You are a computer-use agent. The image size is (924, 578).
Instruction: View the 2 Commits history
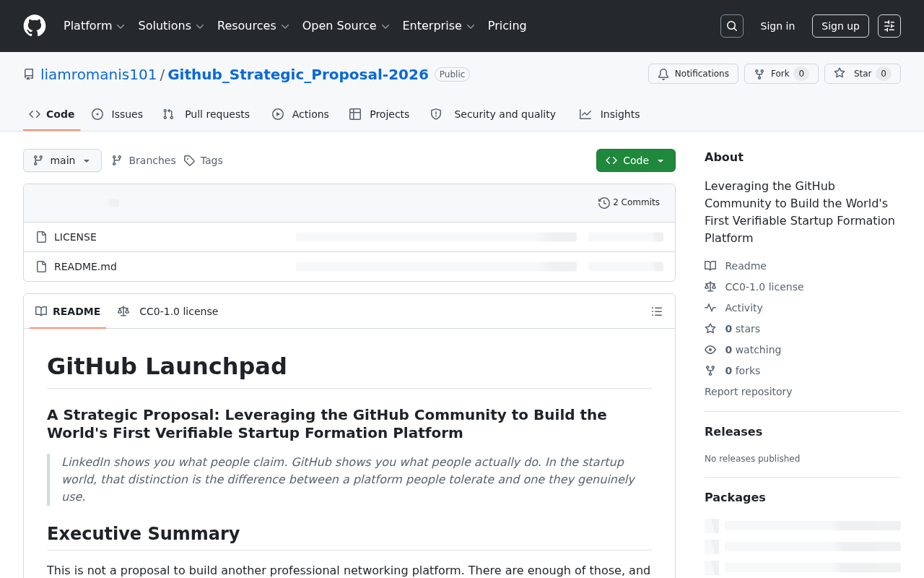coord(629,203)
